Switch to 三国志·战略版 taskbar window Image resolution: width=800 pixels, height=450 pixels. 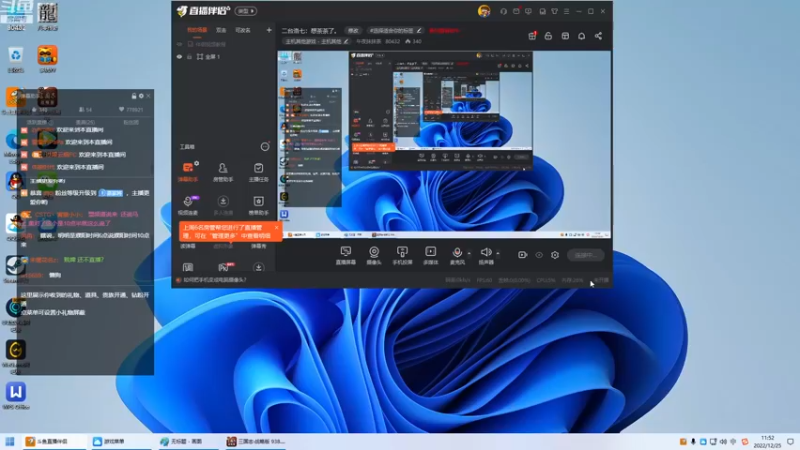point(256,441)
